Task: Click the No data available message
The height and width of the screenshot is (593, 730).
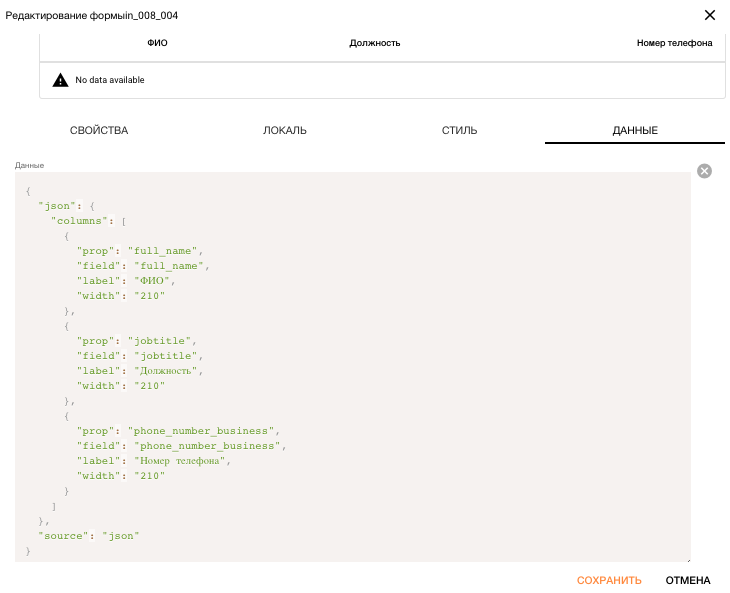Action: click(x=110, y=80)
